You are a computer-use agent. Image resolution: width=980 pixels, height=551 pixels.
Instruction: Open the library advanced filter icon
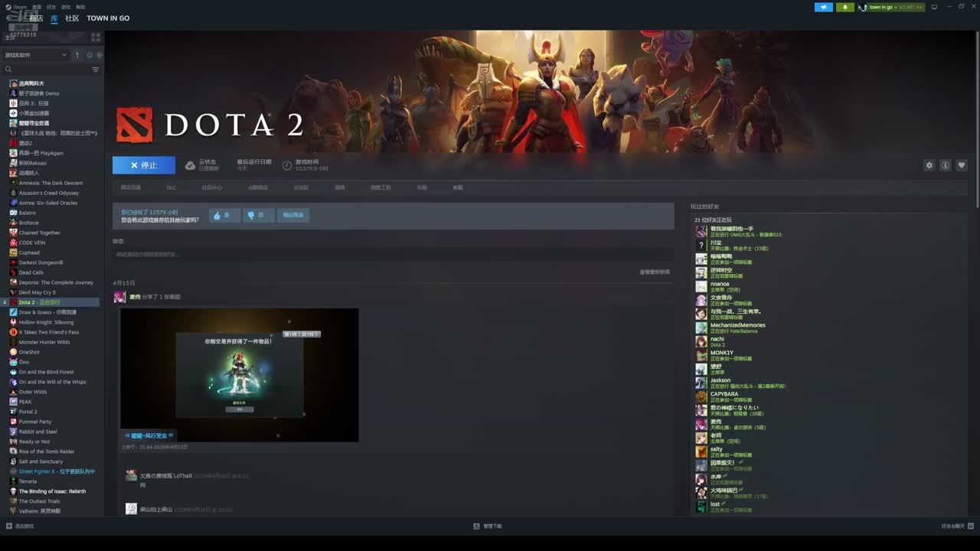96,70
